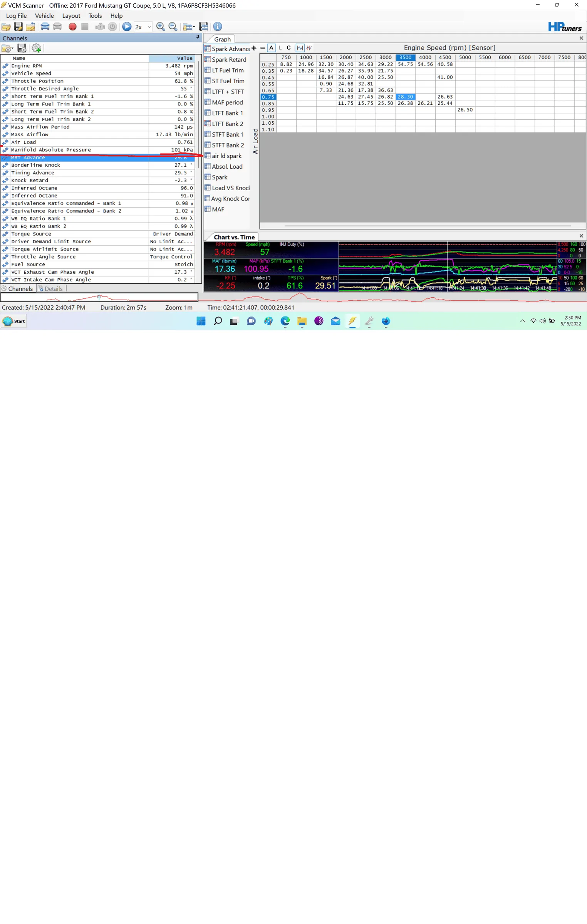Open the Tools menu
This screenshot has width=587, height=924.
pyautogui.click(x=95, y=16)
